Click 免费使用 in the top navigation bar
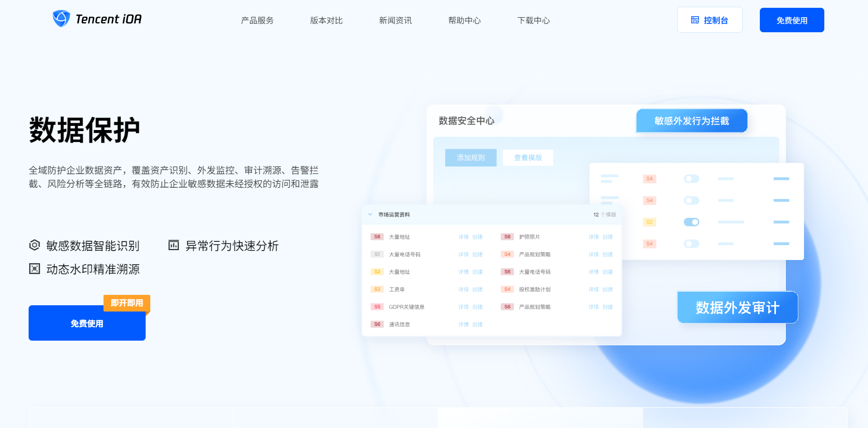Image resolution: width=868 pixels, height=428 pixels. pyautogui.click(x=792, y=20)
